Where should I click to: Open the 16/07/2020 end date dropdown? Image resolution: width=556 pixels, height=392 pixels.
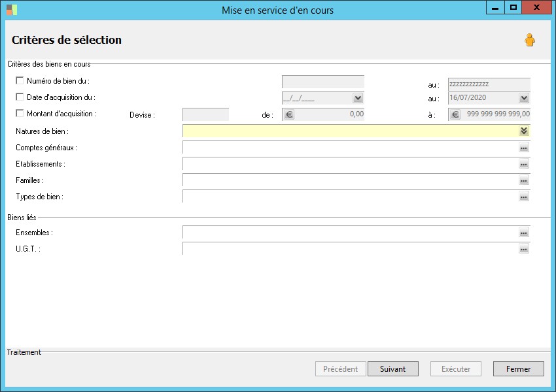tap(524, 98)
